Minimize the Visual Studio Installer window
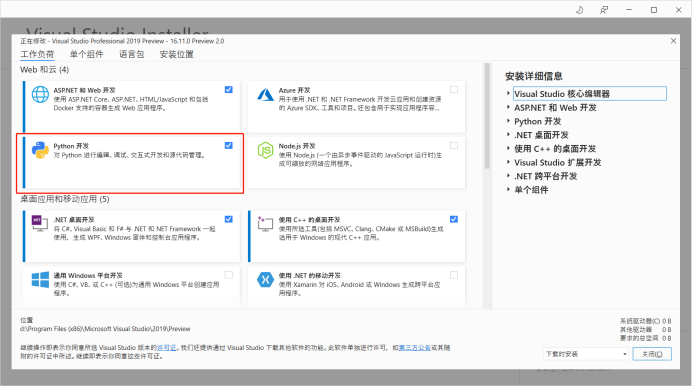 tap(629, 10)
